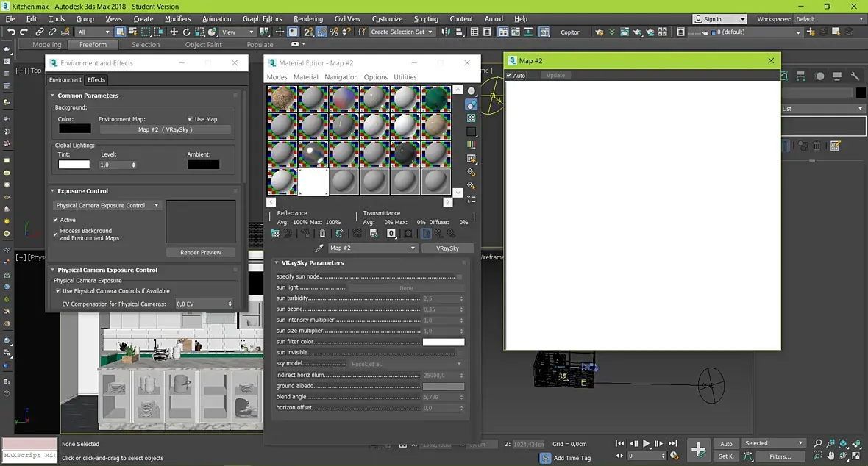The width and height of the screenshot is (868, 466).
Task: Click the white sun filter color swatch
Action: coord(443,342)
